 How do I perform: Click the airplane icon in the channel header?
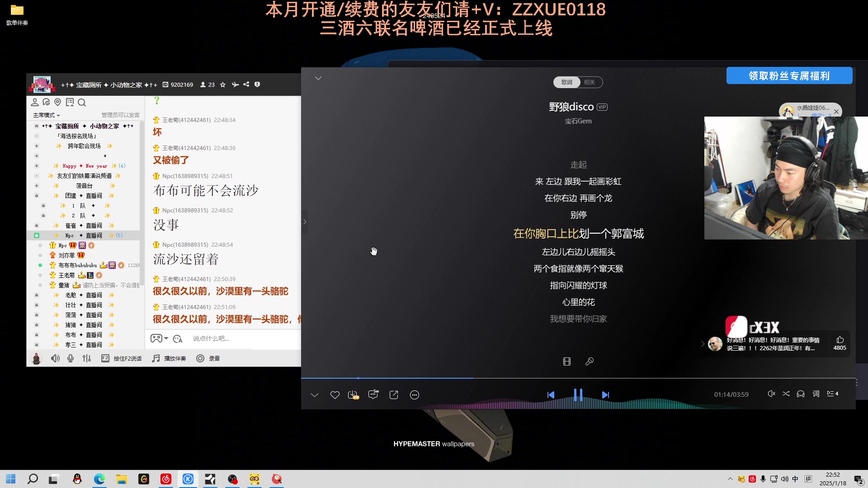[235, 84]
